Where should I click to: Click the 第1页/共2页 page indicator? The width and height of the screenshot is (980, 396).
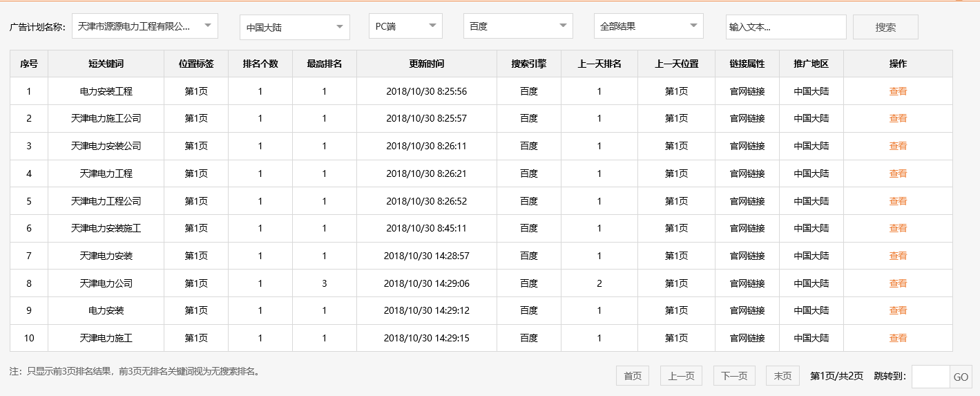836,376
